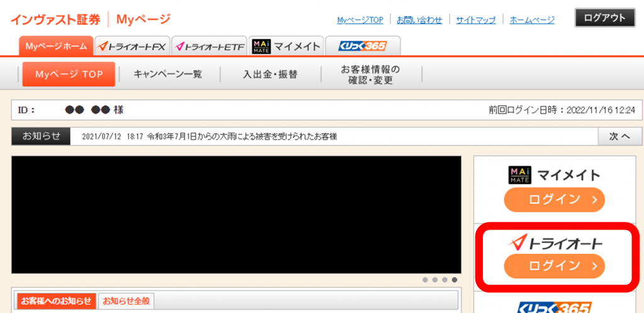Open the サイトマップ link
This screenshot has height=313, width=644.
click(475, 19)
